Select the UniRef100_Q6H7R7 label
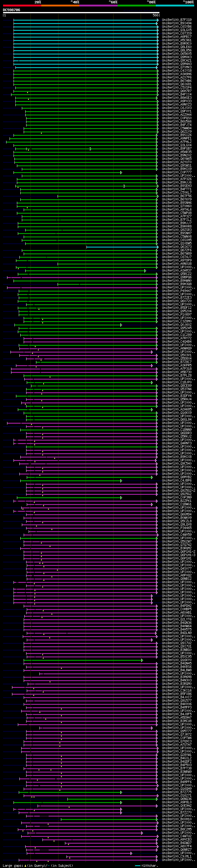The height and width of the screenshot is (868, 197). 177,91
